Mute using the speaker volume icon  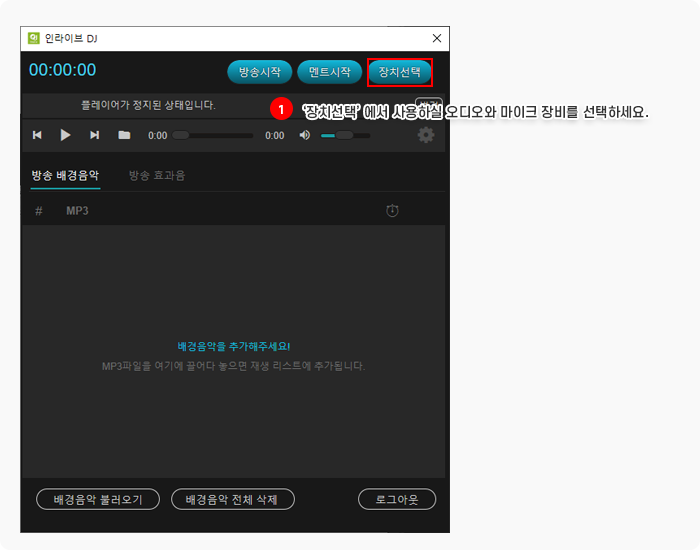(305, 135)
